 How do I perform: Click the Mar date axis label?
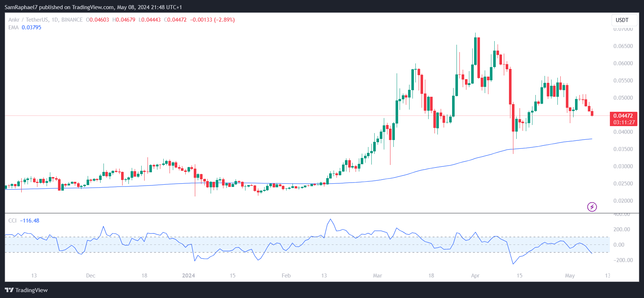(378, 276)
